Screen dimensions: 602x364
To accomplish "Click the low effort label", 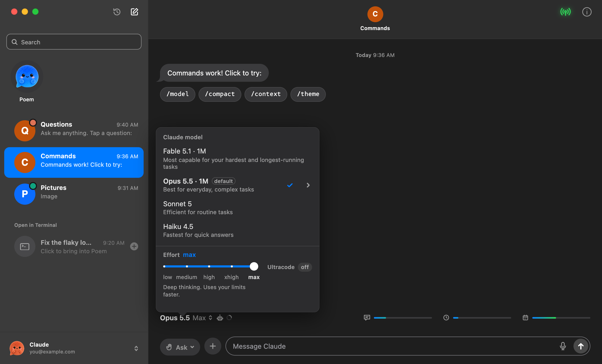I will 167,277.
